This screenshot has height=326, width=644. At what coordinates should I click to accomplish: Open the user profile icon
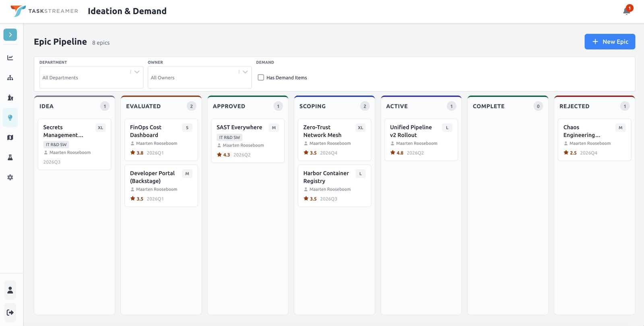coord(10,290)
